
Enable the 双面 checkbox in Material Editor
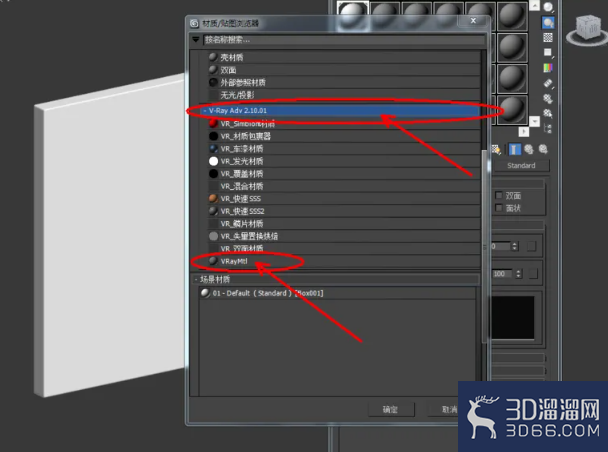pos(499,195)
